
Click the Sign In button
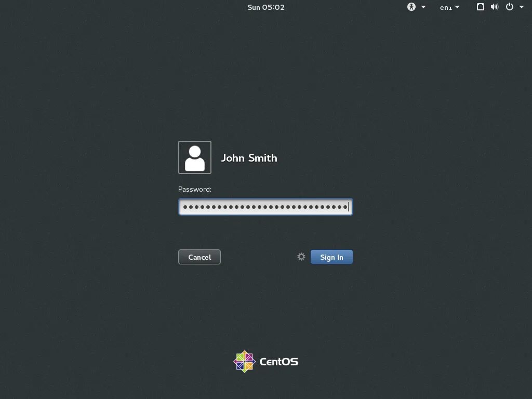[331, 257]
